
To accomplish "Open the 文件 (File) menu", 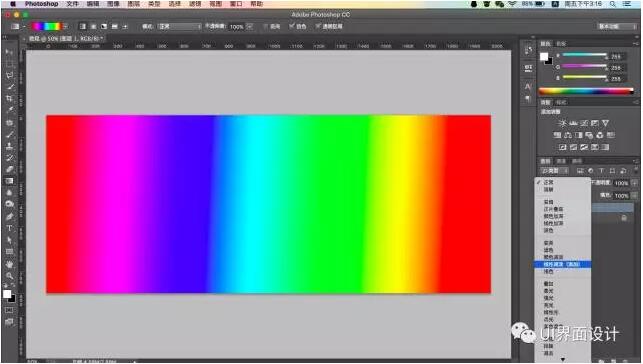I will tap(72, 4).
